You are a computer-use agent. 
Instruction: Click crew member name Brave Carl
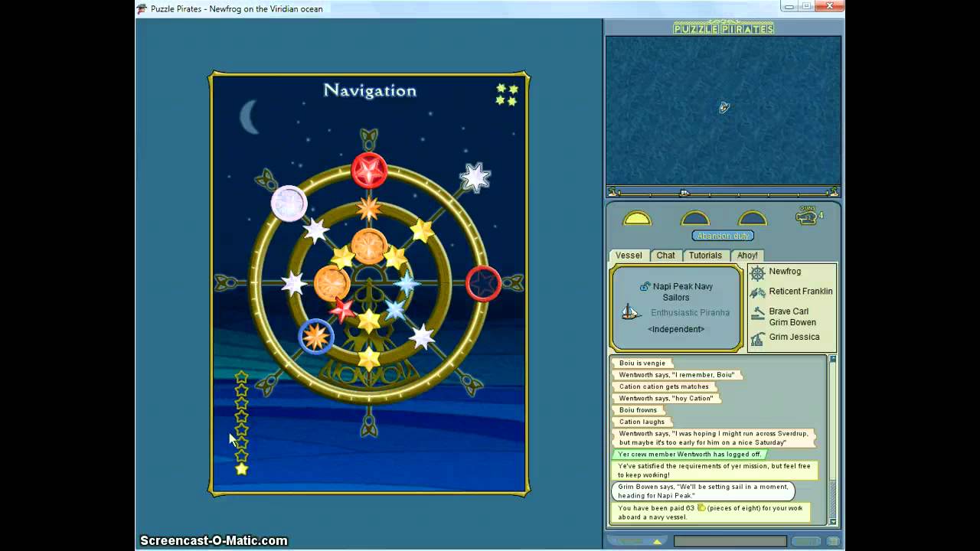(x=789, y=311)
